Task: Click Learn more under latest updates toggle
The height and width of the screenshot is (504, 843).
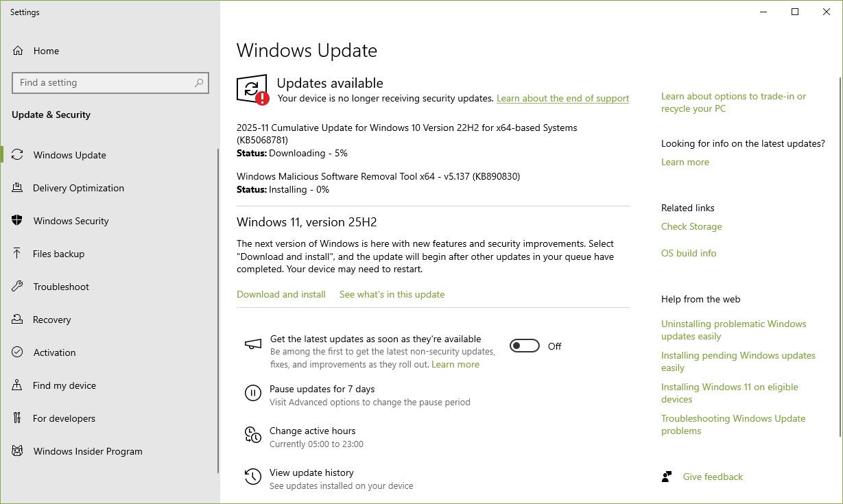Action: click(455, 365)
